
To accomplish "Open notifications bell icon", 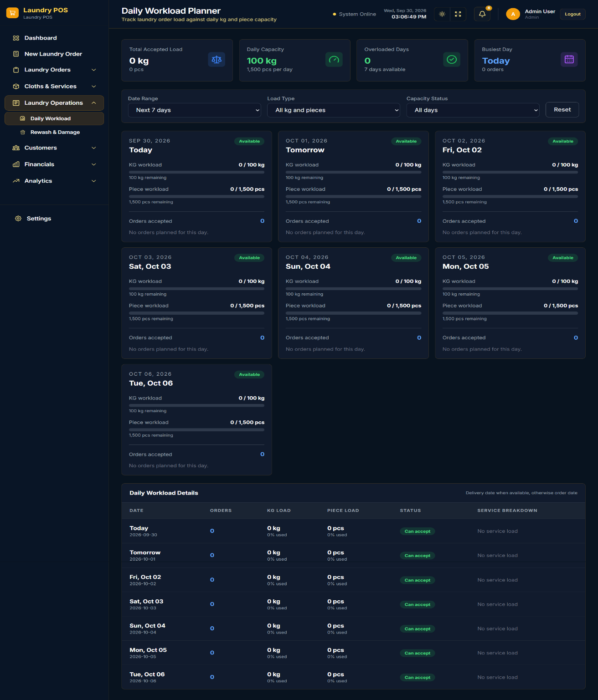I will point(482,14).
